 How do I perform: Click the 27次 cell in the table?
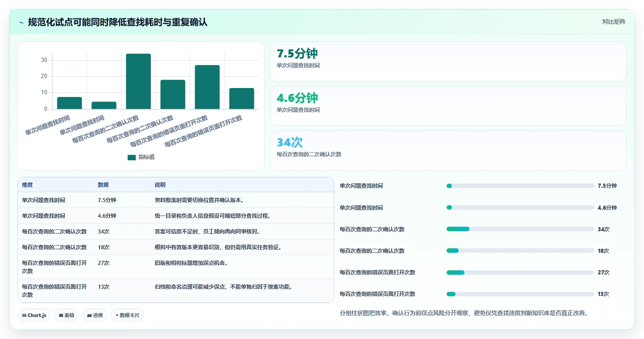click(x=104, y=263)
